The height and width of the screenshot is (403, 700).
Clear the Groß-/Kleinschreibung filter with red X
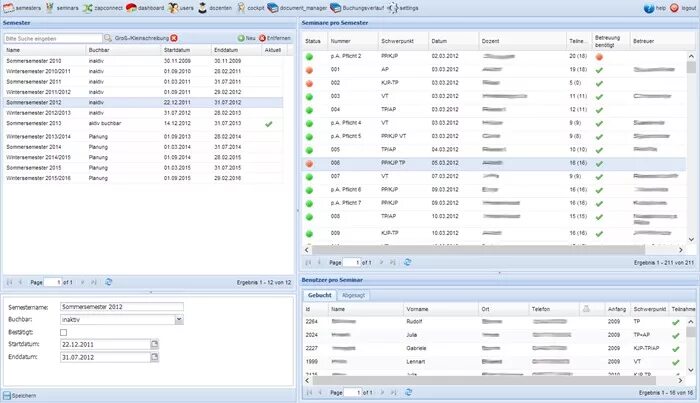pyautogui.click(x=174, y=38)
